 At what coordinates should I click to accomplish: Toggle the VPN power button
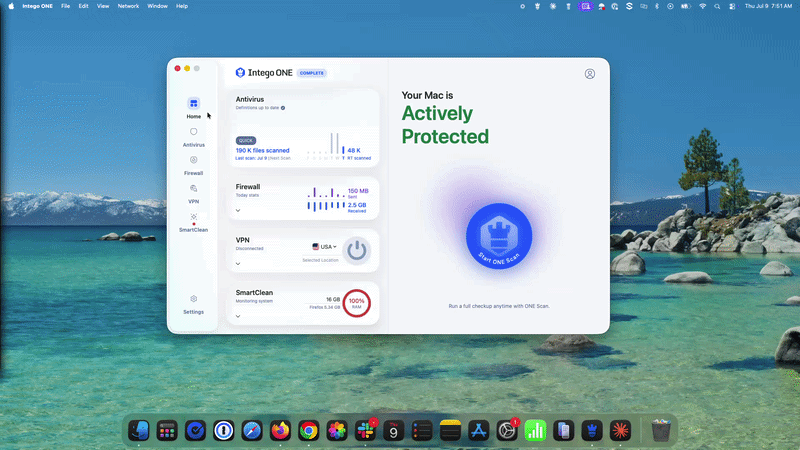[357, 251]
